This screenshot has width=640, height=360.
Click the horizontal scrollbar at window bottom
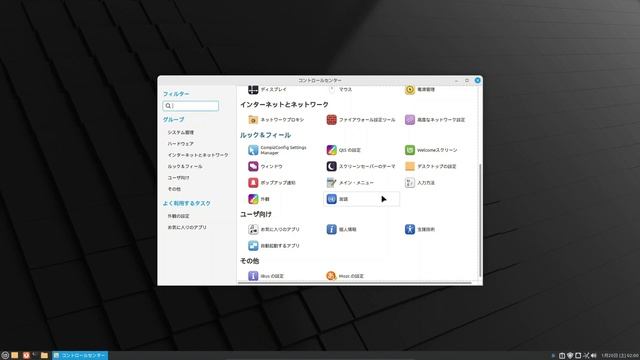click(354, 282)
